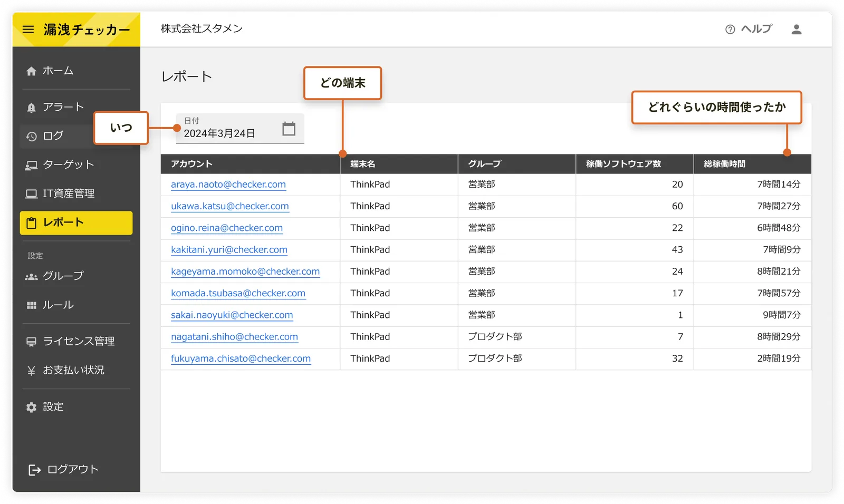Open the user account profile icon
The width and height of the screenshot is (844, 504).
click(x=797, y=30)
